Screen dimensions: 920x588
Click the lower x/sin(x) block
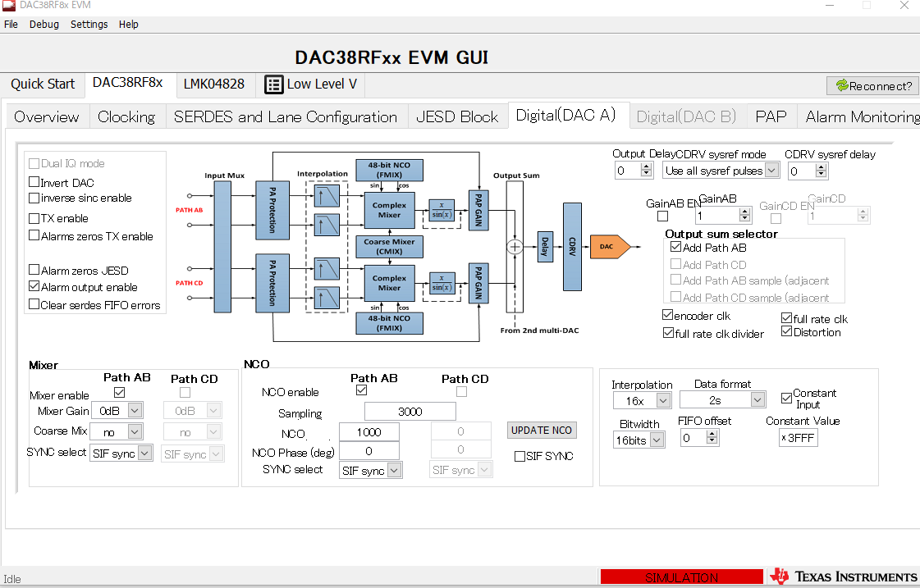tap(442, 283)
